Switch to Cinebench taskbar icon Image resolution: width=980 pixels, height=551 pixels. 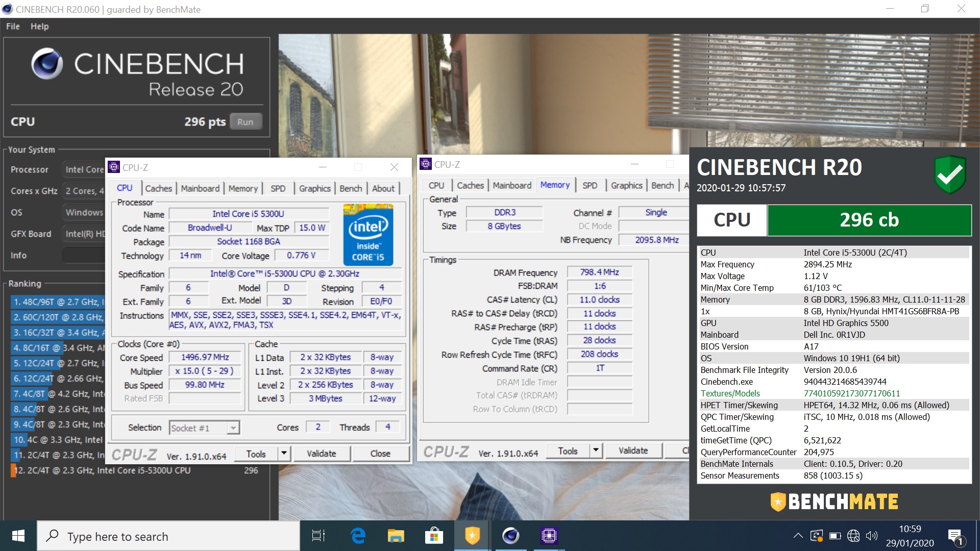510,536
